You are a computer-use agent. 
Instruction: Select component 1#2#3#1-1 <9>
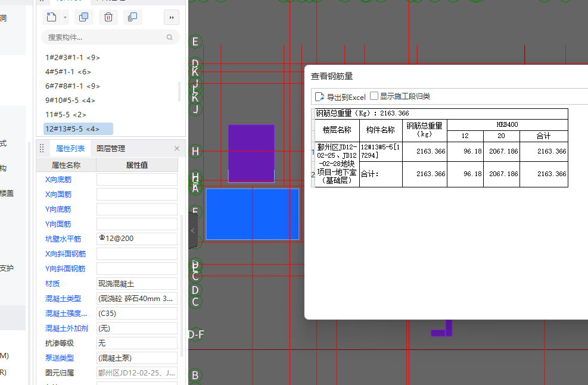click(72, 57)
